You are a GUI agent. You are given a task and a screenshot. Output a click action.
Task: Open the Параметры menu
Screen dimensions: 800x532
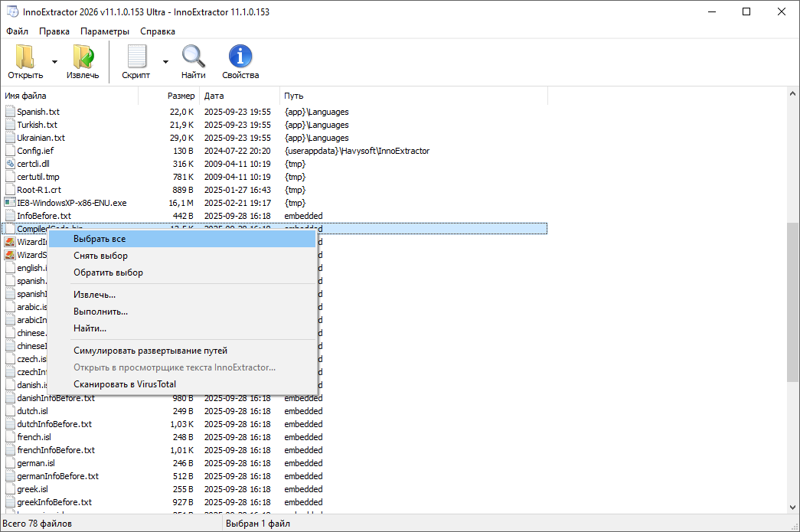point(105,31)
